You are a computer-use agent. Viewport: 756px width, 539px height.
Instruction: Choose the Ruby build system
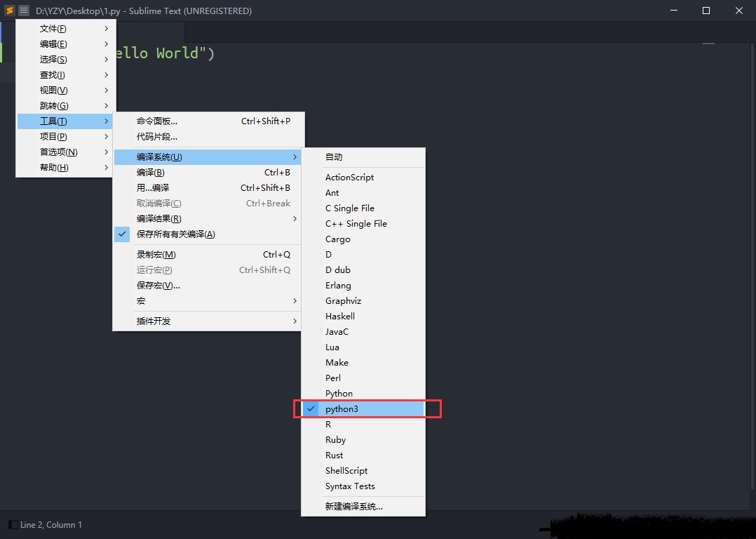click(x=335, y=439)
